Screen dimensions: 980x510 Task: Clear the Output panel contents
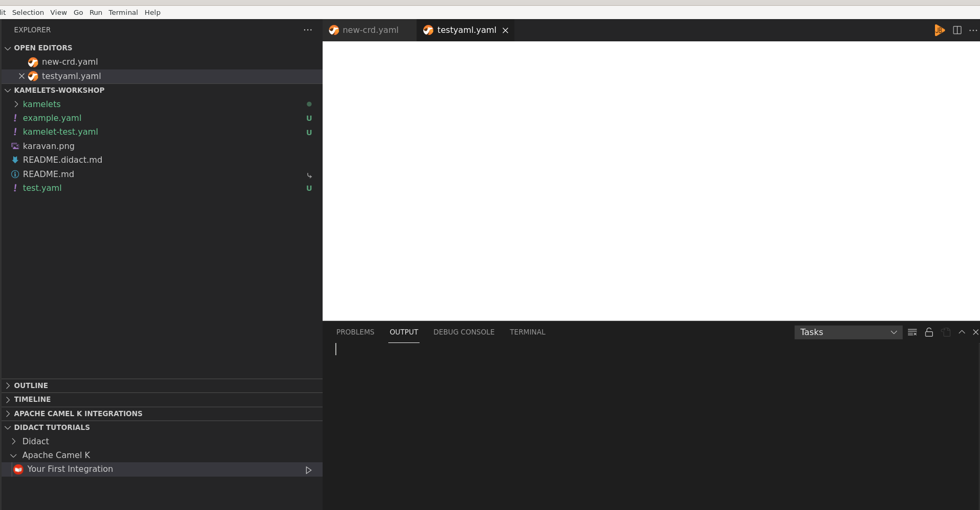tap(912, 332)
